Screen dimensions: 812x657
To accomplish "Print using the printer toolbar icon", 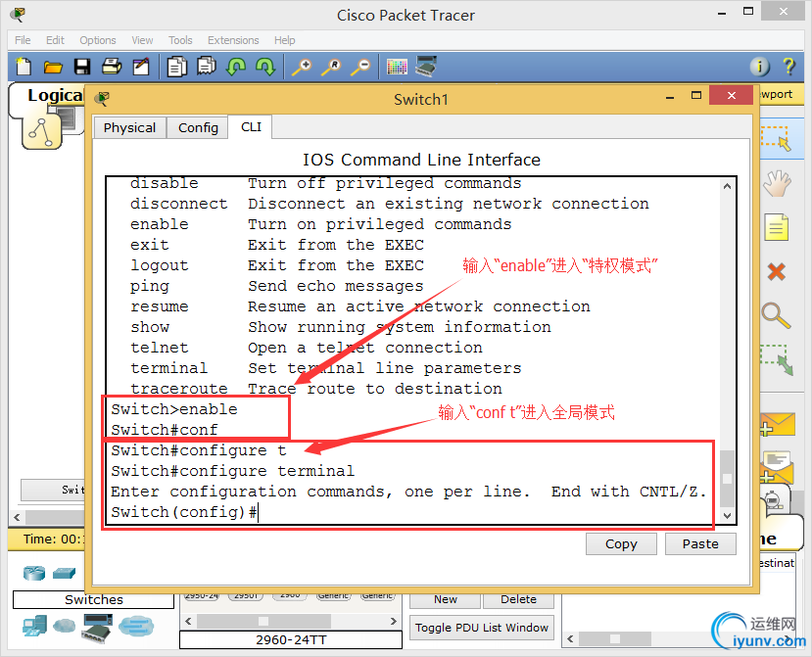I will coord(112,67).
